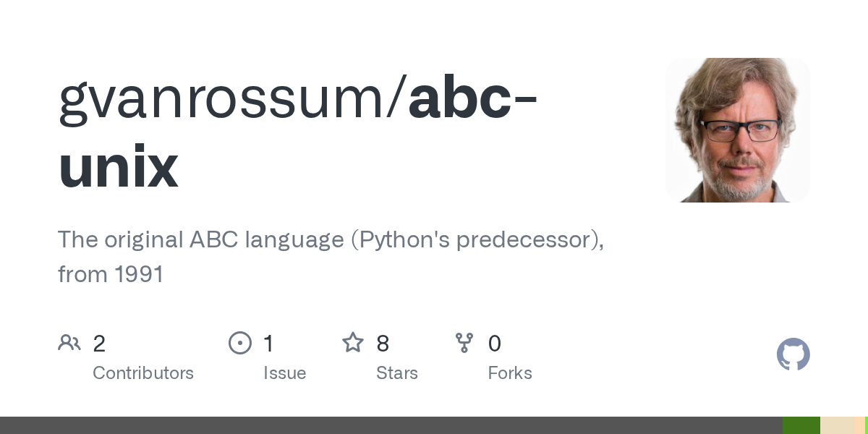
Task: Select the Stars label
Action: (x=396, y=373)
